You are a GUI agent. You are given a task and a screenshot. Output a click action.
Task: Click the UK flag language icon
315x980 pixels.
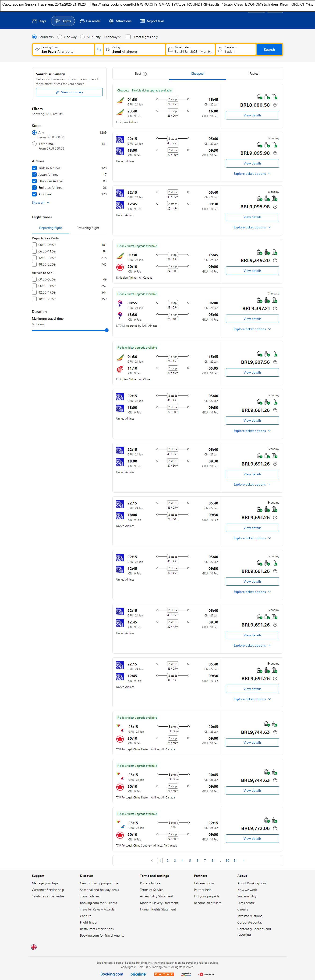pyautogui.click(x=34, y=947)
